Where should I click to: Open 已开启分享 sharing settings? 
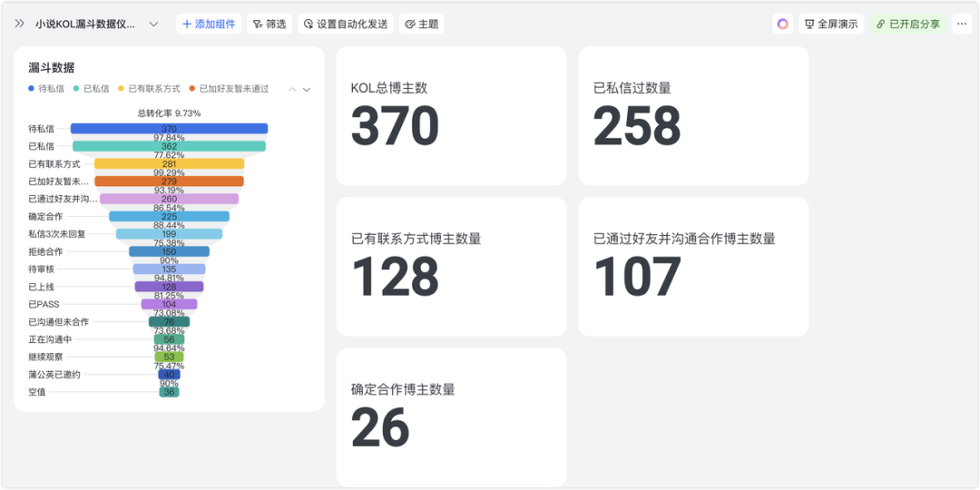coord(907,24)
